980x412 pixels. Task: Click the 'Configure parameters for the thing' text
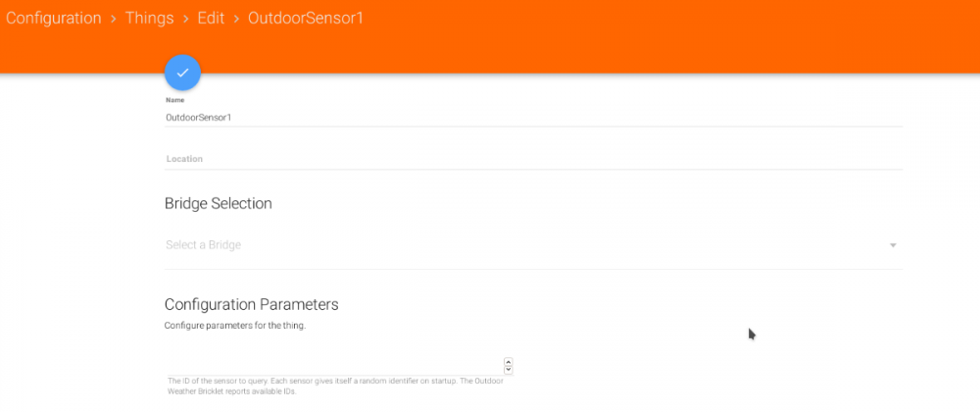[x=235, y=325]
